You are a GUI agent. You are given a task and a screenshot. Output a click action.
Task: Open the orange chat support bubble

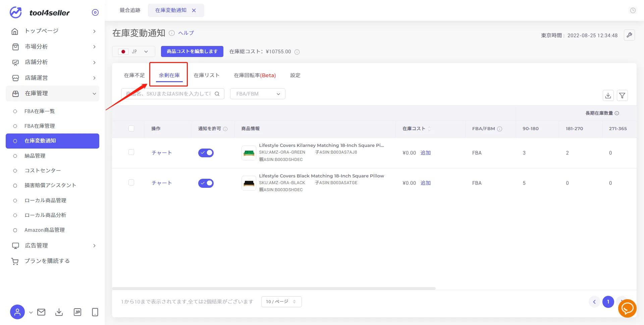(x=627, y=308)
